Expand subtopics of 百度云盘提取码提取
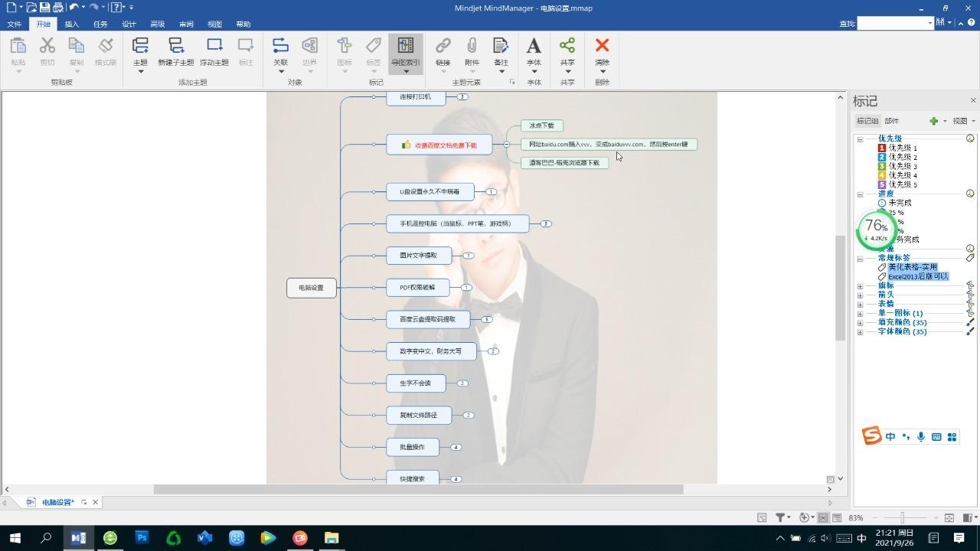This screenshot has height=551, width=980. click(487, 319)
